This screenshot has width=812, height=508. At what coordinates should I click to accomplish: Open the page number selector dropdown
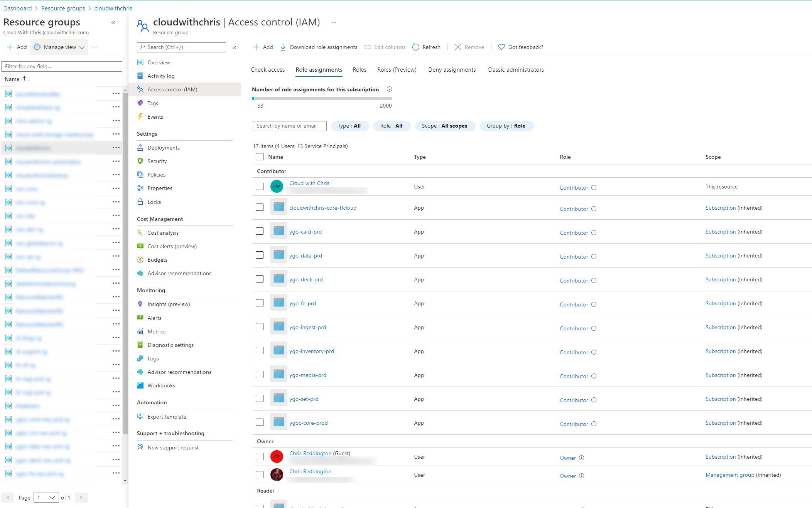(46, 498)
